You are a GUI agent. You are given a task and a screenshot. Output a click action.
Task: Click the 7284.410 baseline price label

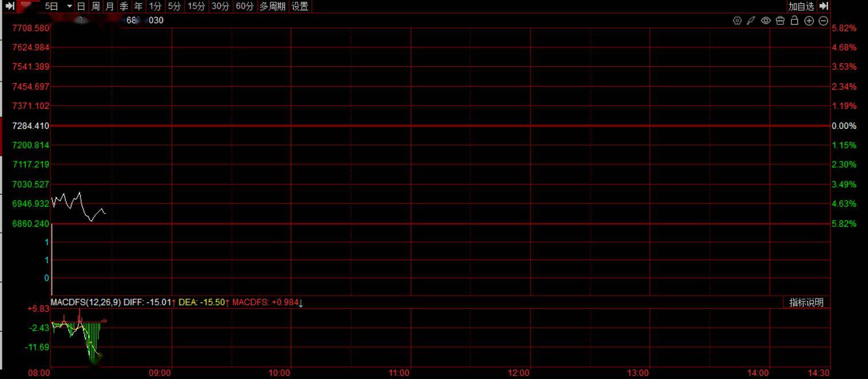point(31,126)
